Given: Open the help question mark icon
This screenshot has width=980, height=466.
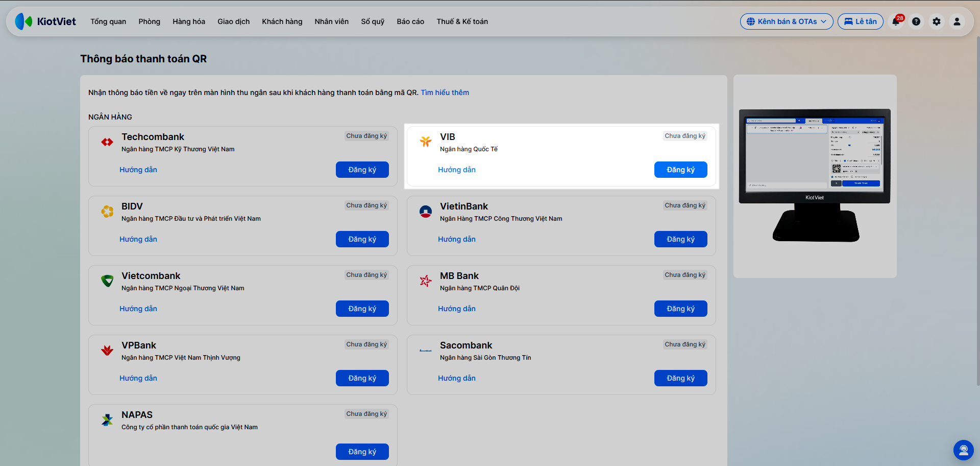Looking at the screenshot, I should (916, 21).
